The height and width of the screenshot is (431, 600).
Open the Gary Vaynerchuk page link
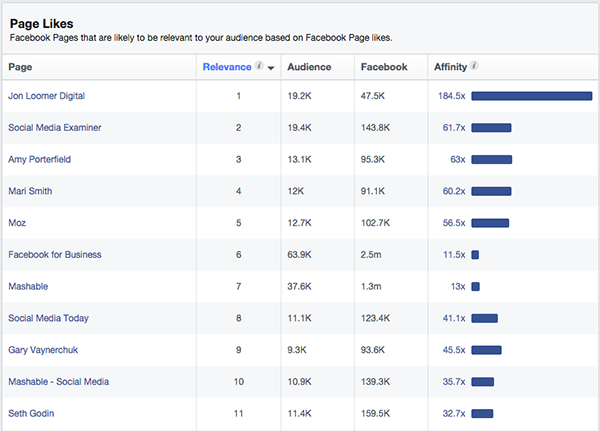pyautogui.click(x=43, y=350)
